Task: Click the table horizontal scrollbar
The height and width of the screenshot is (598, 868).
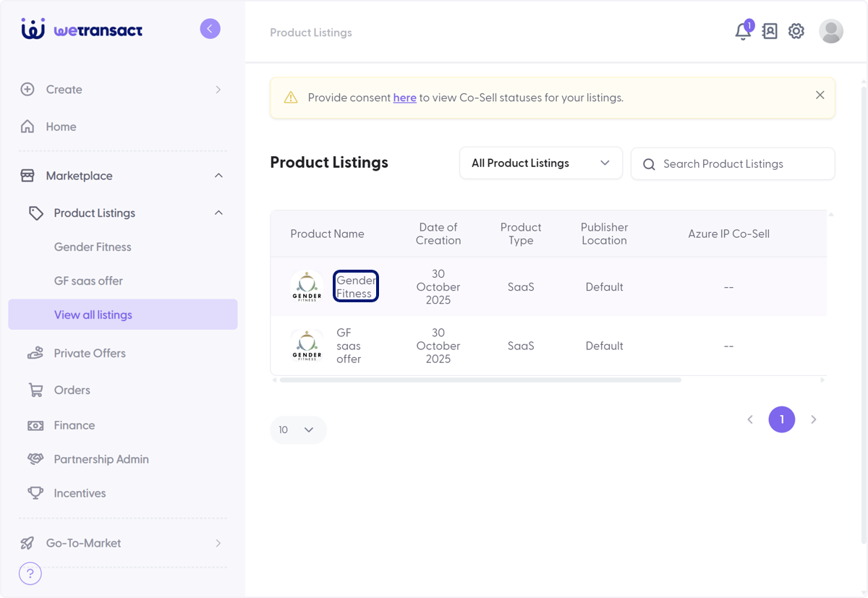Action: 480,380
